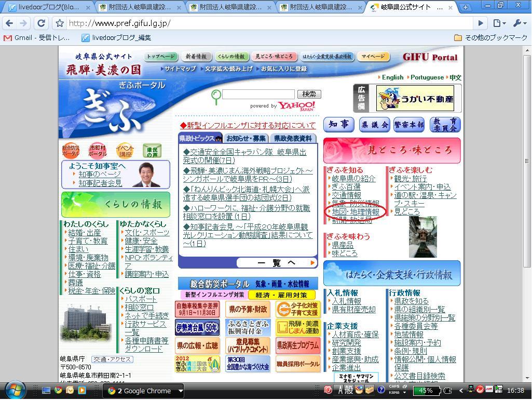The height and width of the screenshot is (400, 532).
Task: Go back with browser back arrow
Action: (9, 23)
